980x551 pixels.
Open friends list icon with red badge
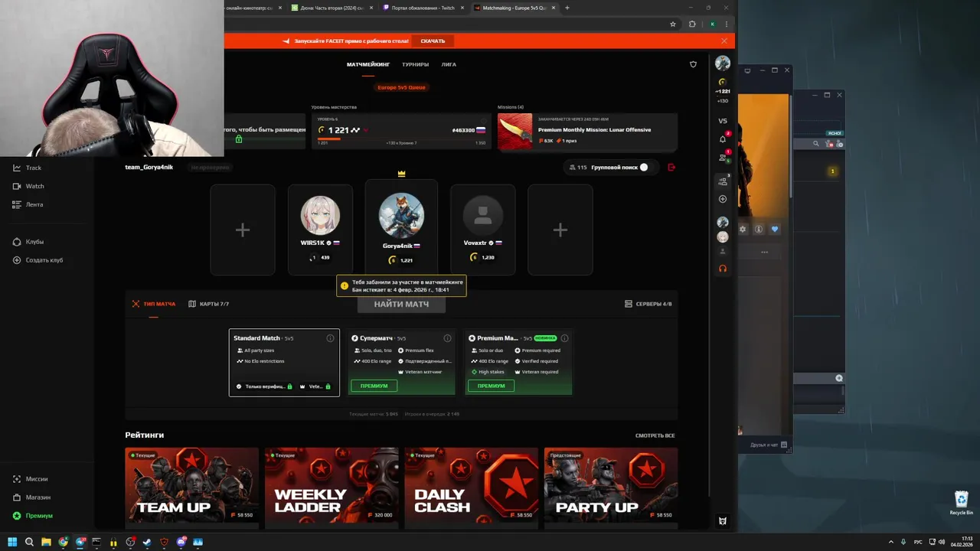pos(722,158)
